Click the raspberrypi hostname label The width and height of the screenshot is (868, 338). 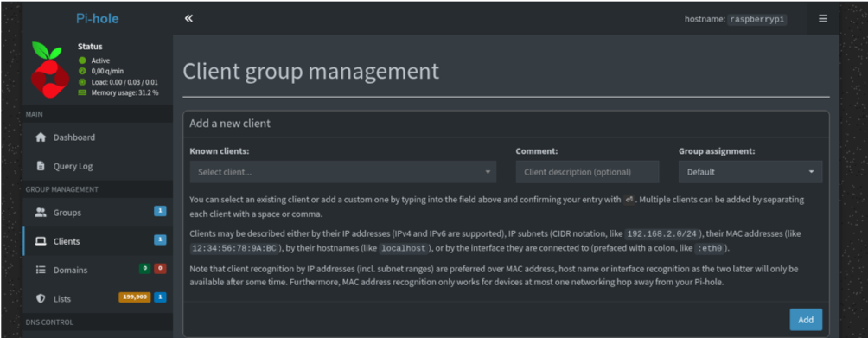coord(756,19)
